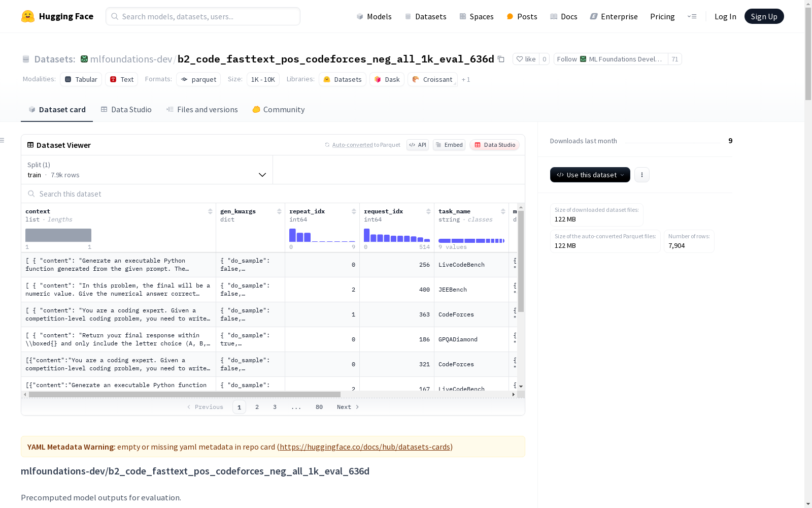812x508 pixels.
Task: Click the table's vertical scrollbar
Action: [521, 261]
